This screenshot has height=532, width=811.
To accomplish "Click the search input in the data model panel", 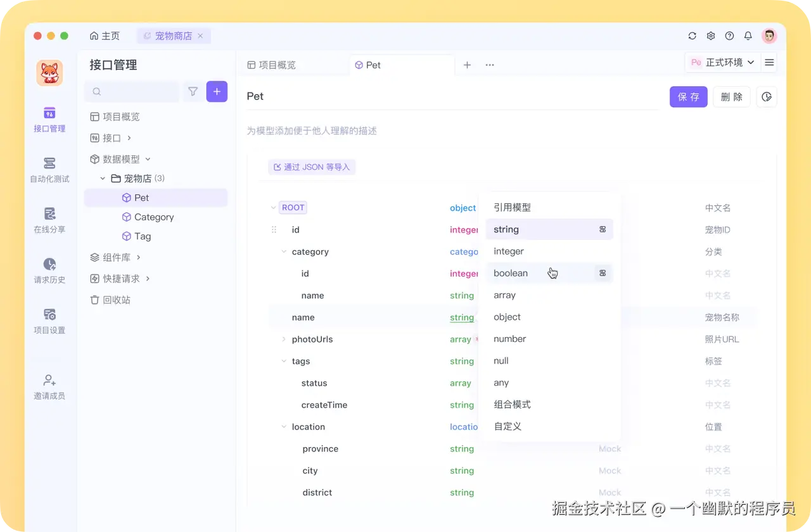I will tap(131, 91).
